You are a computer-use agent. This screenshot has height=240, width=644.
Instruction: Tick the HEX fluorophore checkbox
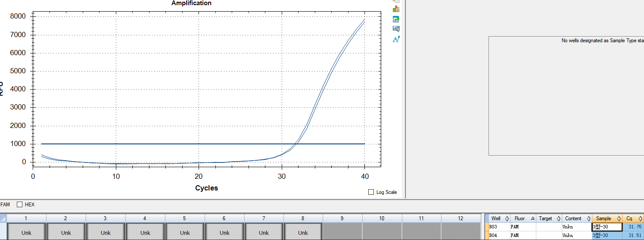(x=19, y=204)
